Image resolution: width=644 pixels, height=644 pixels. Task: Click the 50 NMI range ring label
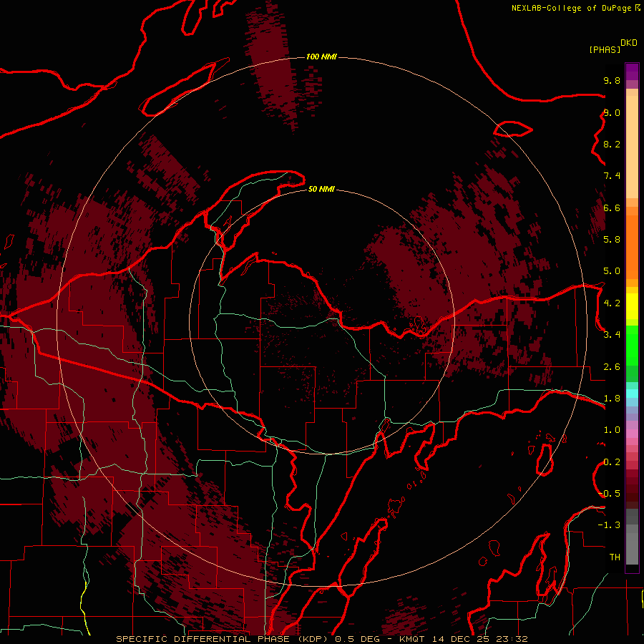click(x=321, y=189)
